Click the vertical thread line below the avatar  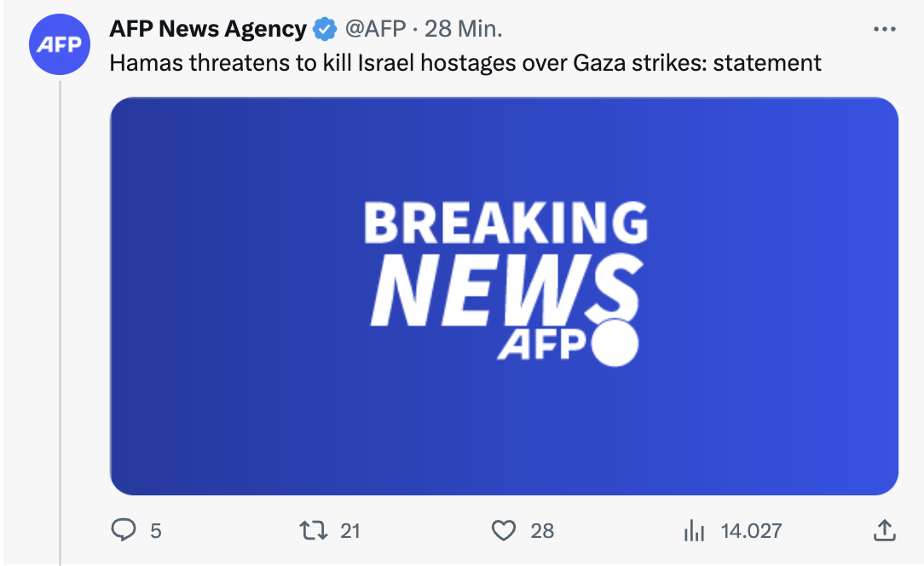60,324
